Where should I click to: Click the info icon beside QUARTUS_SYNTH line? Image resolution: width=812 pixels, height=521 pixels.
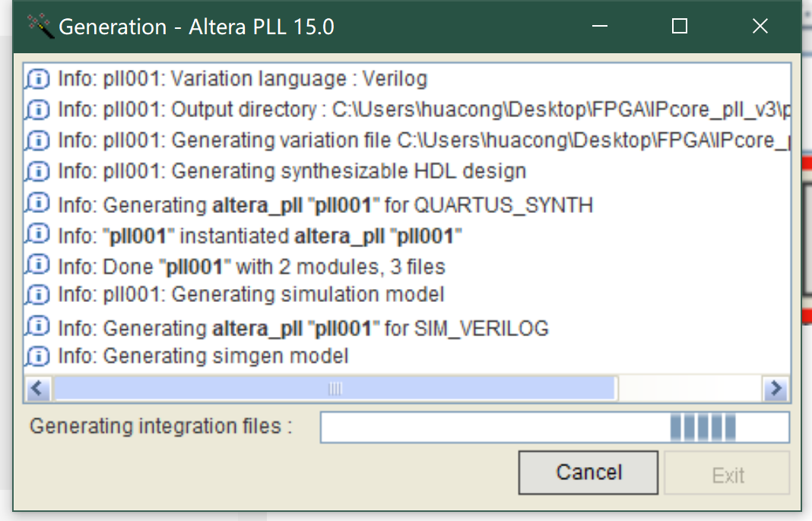[38, 204]
